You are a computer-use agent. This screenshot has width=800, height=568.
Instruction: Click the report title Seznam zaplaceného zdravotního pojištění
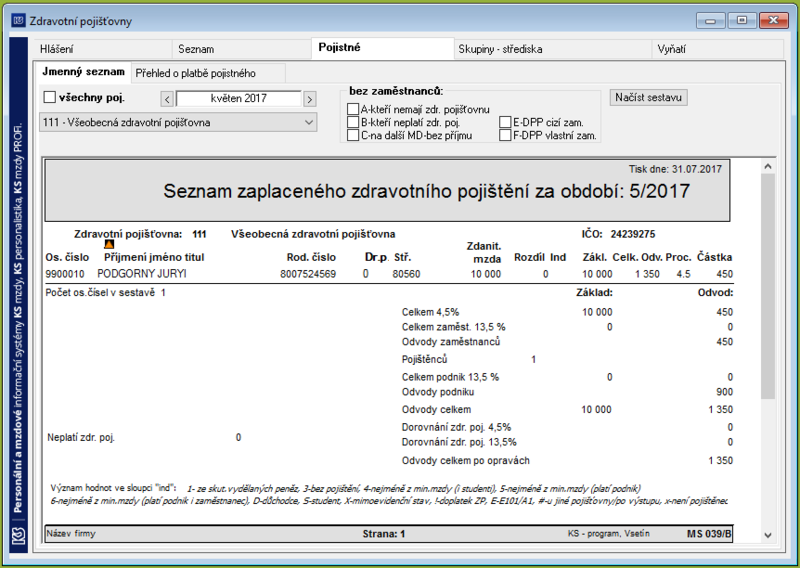point(427,191)
